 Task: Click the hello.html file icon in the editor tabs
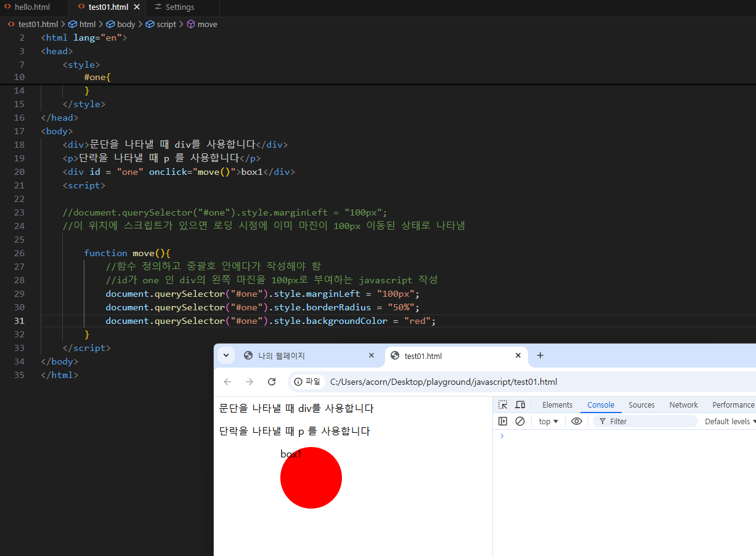7,7
